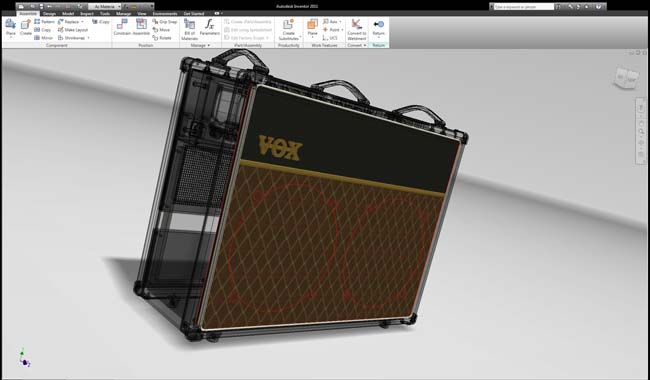Switch to the Assemble ribbon tab
Image resolution: width=650 pixels, height=380 pixels.
point(28,14)
